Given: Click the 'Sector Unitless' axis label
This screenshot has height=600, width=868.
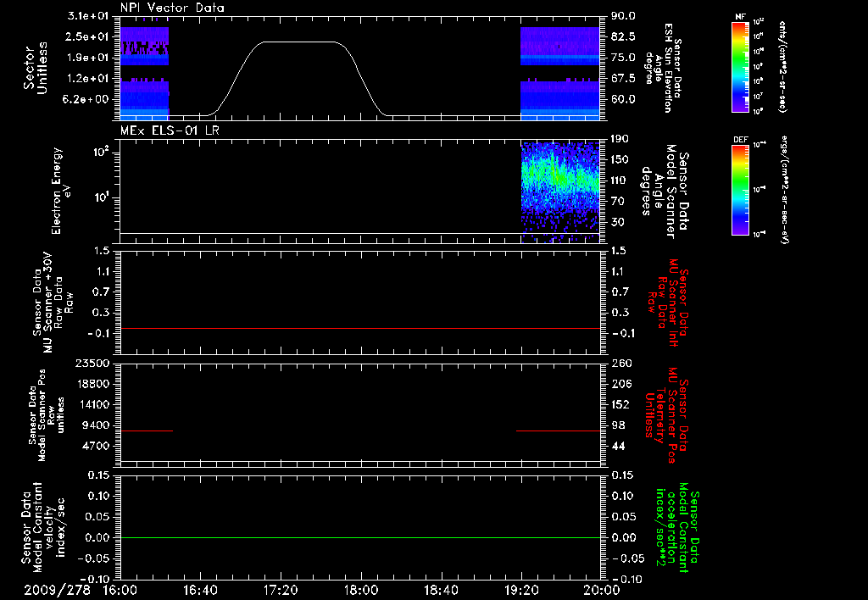Looking at the screenshot, I should (36, 68).
